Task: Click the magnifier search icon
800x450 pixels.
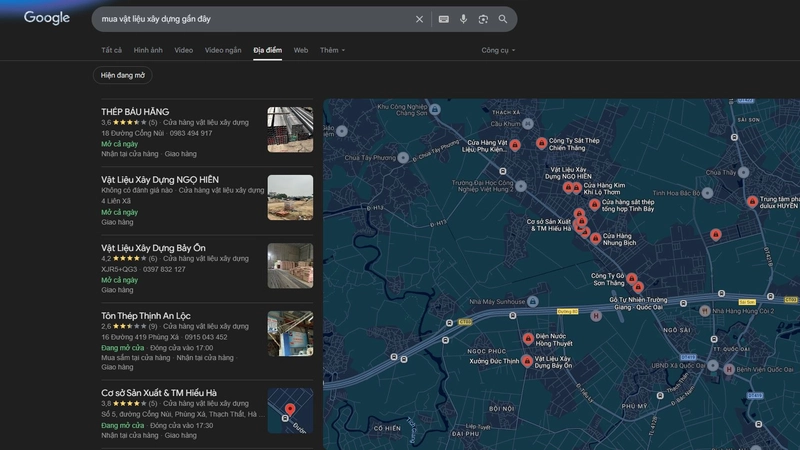Action: coord(503,19)
